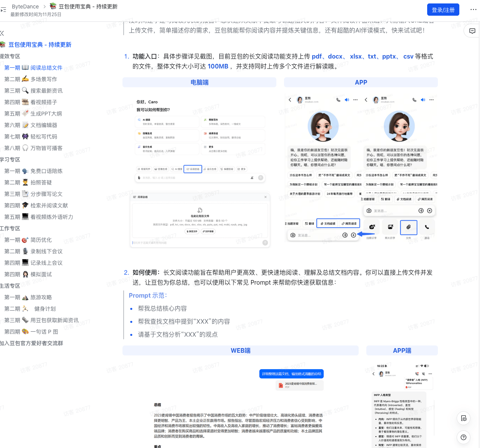Open 第一期 免费口语陪练 entry
Viewport: 480px width, 448px height.
tap(33, 171)
